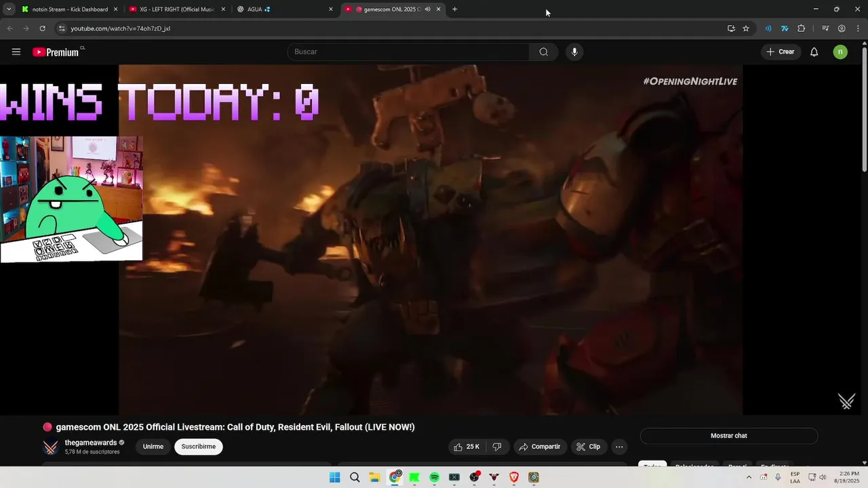Open Chrome profile icon

[842, 28]
